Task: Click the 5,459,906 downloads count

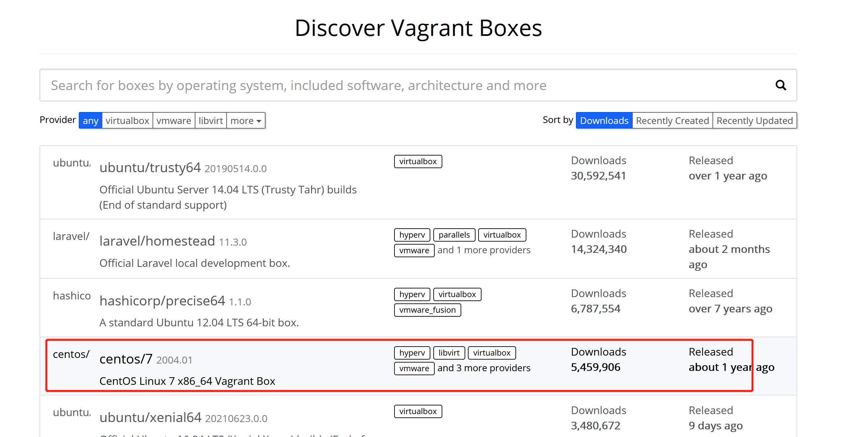Action: pyautogui.click(x=596, y=367)
